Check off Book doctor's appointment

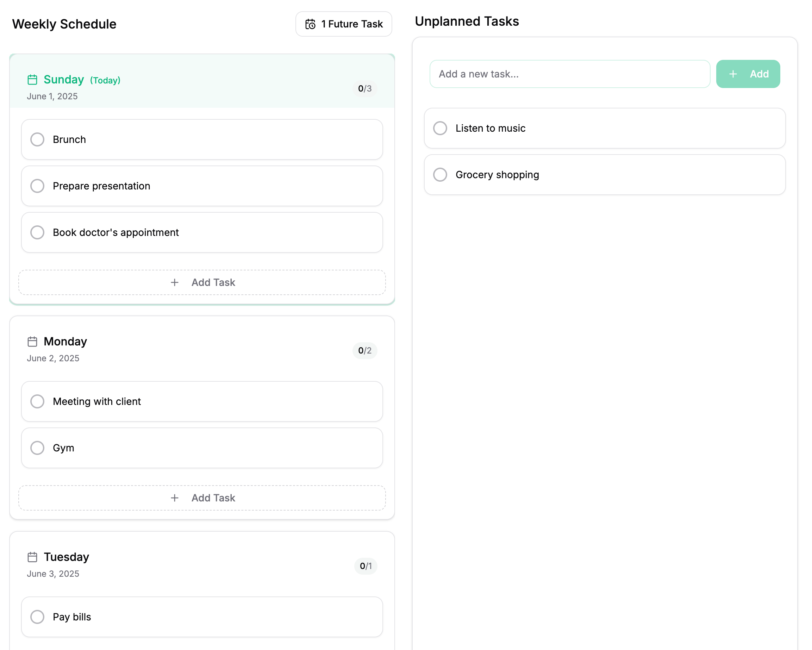[x=37, y=232]
